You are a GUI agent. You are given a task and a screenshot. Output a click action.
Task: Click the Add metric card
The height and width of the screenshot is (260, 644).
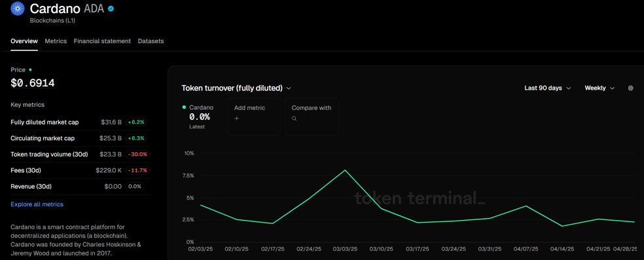254,117
